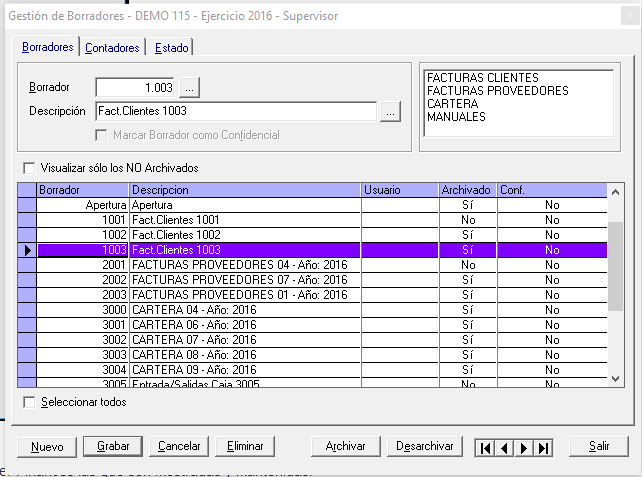Toggle Marcar Borrador como Confidencial checkbox
Image resolution: width=642 pixels, height=477 pixels.
click(101, 135)
